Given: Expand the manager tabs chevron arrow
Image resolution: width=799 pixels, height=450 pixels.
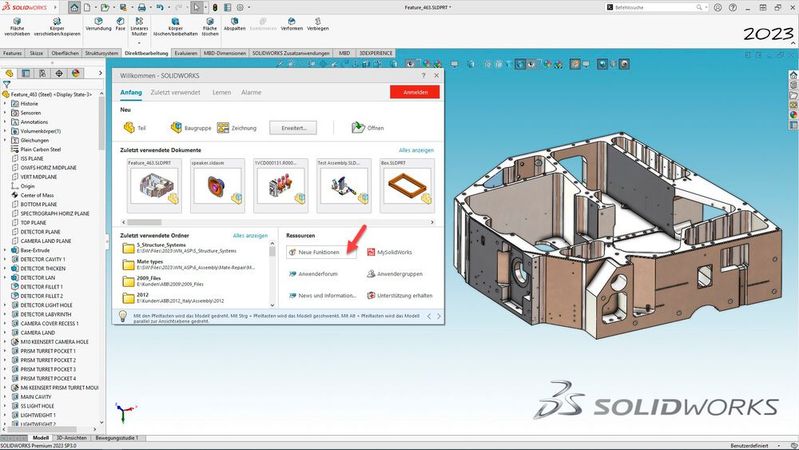Looking at the screenshot, I should [x=100, y=73].
